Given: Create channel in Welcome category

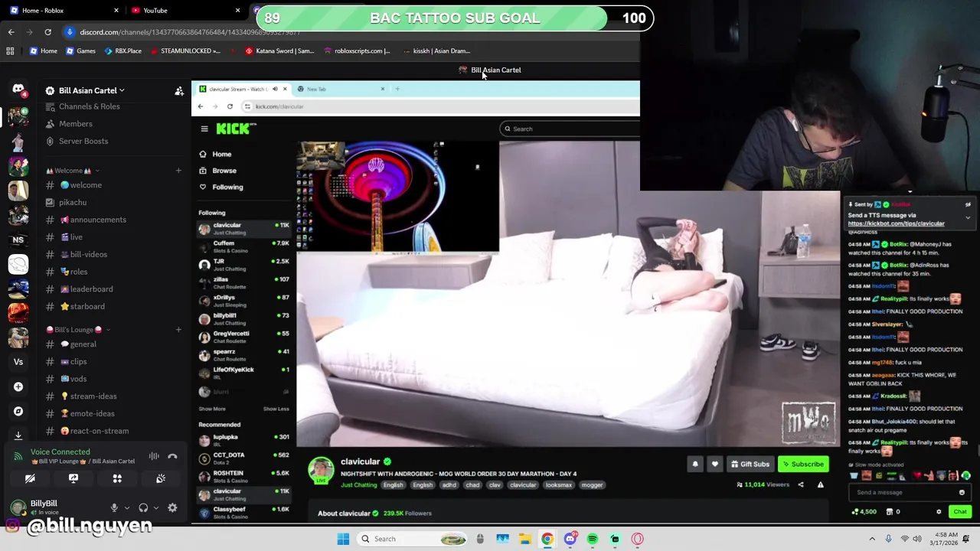Looking at the screenshot, I should [x=178, y=171].
